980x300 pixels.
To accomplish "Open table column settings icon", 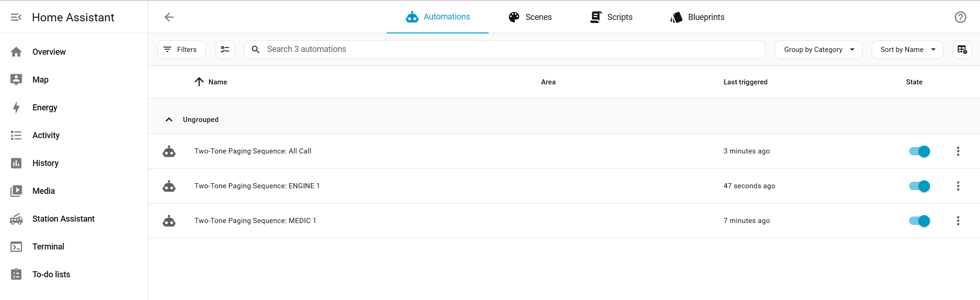I will pos(962,50).
